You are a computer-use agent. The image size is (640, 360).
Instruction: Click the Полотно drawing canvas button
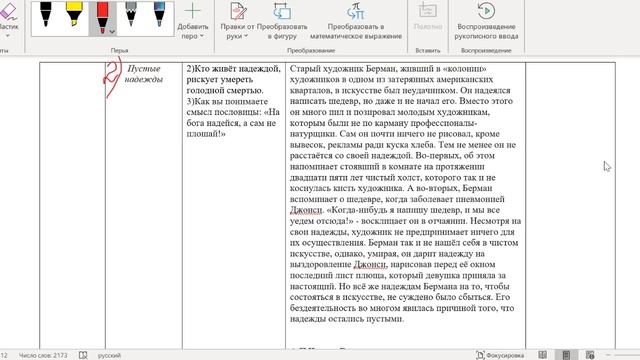pyautogui.click(x=428, y=17)
